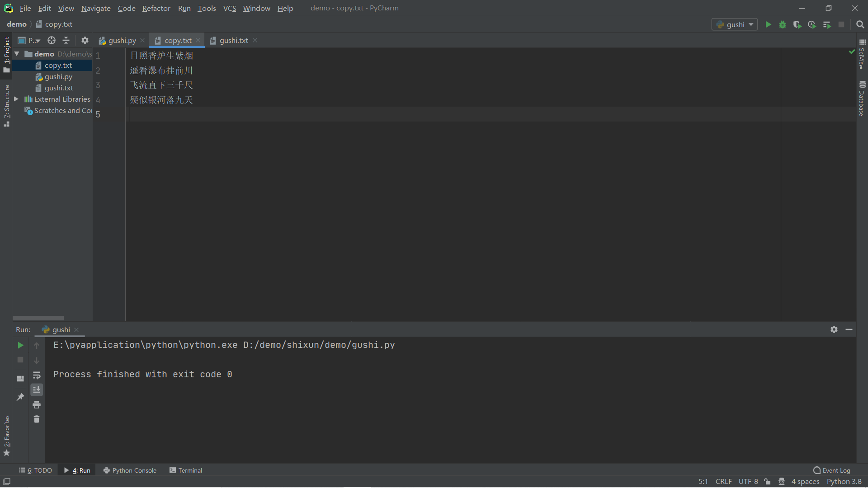Click the green Run button in top toolbar
Viewport: 868px width, 488px height.
click(768, 24)
